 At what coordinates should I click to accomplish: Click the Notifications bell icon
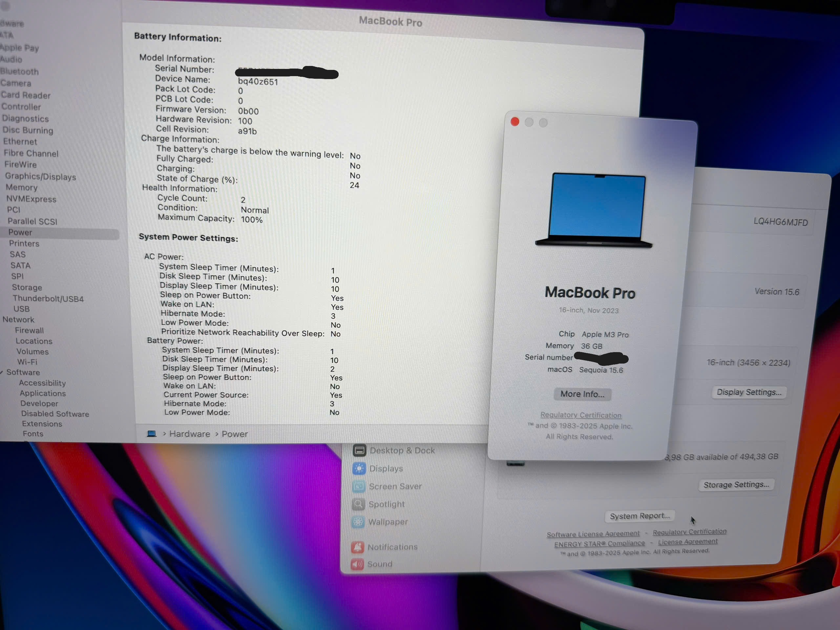click(357, 547)
